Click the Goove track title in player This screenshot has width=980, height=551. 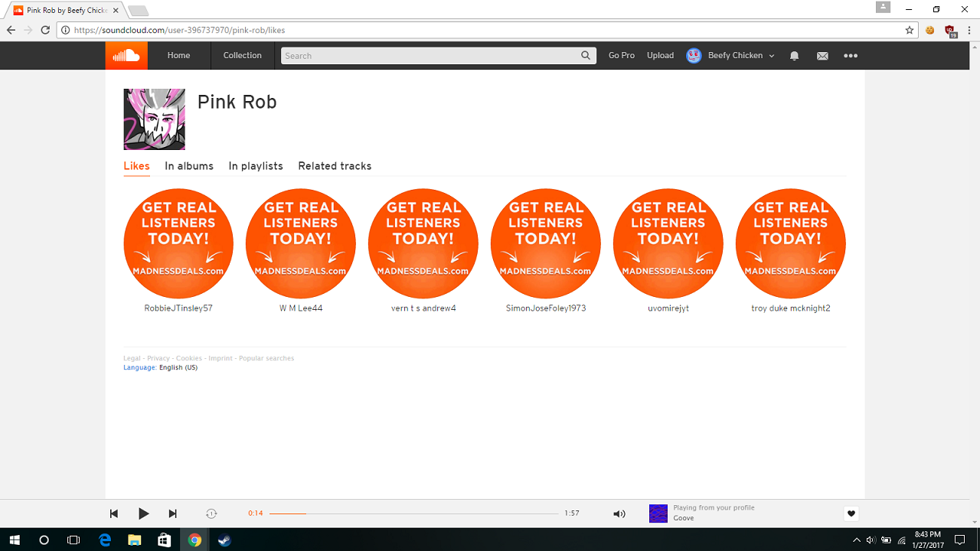click(684, 518)
